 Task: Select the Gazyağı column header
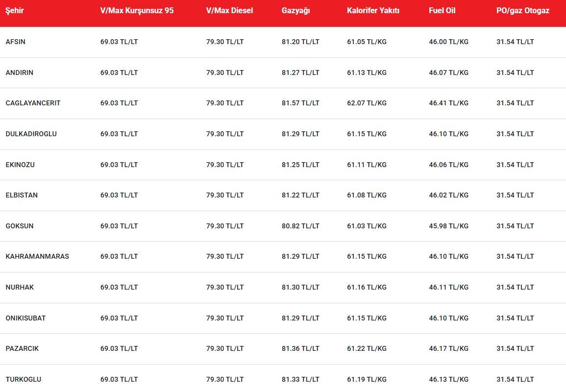[x=295, y=10]
